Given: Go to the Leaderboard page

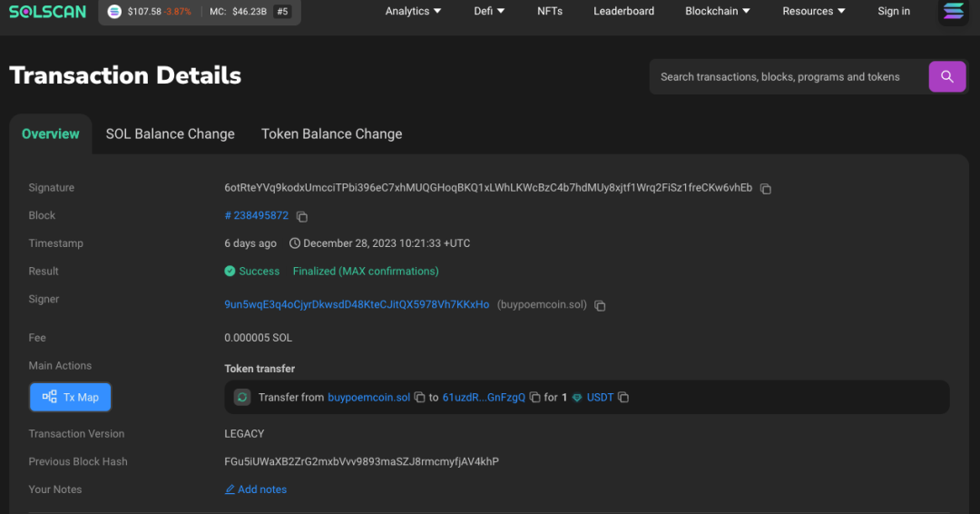Looking at the screenshot, I should tap(623, 11).
